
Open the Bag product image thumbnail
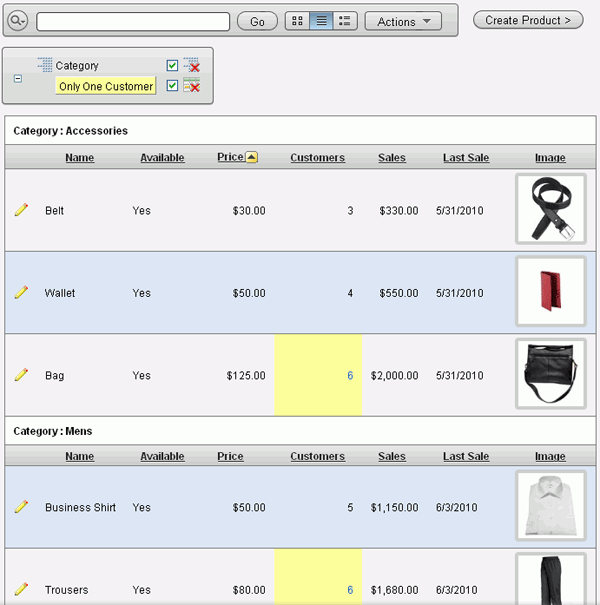point(551,373)
